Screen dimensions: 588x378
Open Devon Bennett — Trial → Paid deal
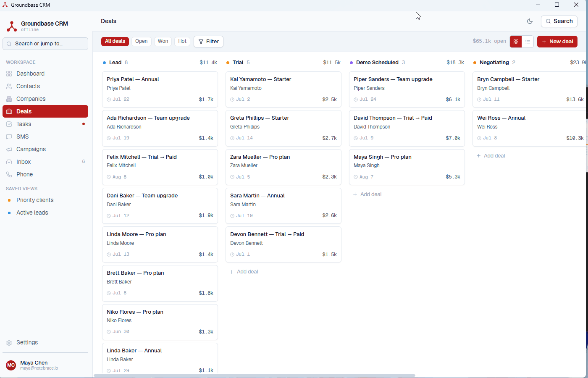point(283,244)
